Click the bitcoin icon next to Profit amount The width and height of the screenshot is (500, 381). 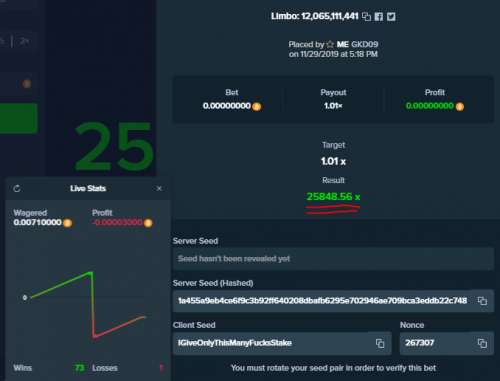click(460, 107)
